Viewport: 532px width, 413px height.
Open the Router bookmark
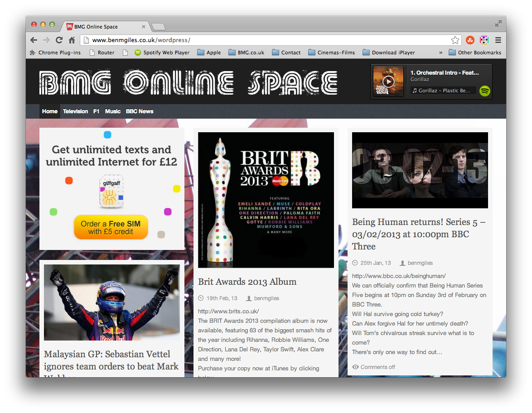102,53
